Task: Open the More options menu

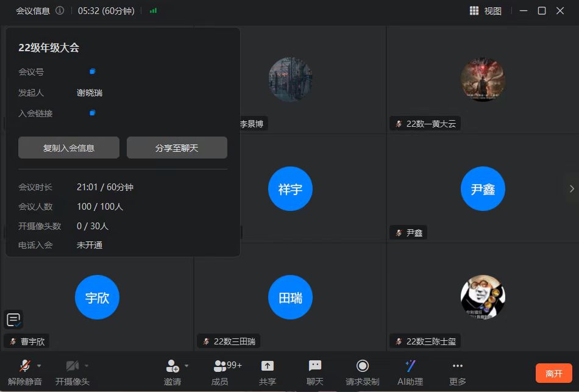Action: click(457, 371)
